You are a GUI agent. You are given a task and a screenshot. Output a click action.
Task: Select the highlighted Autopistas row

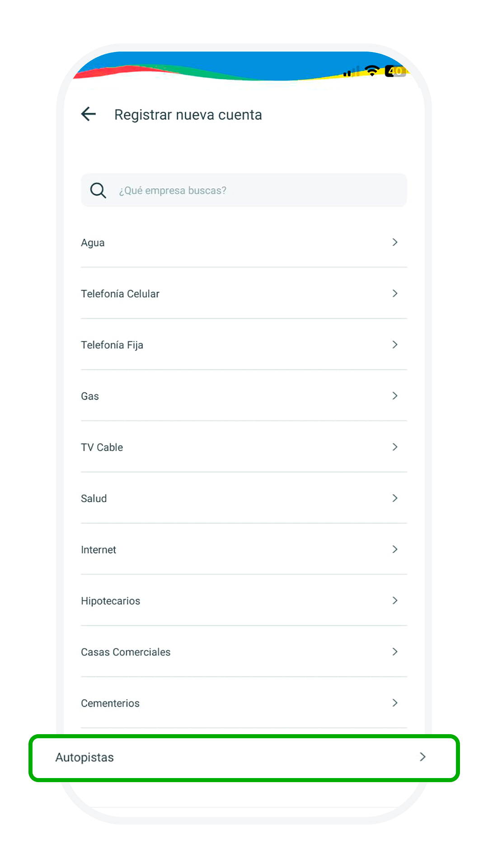coord(85,757)
